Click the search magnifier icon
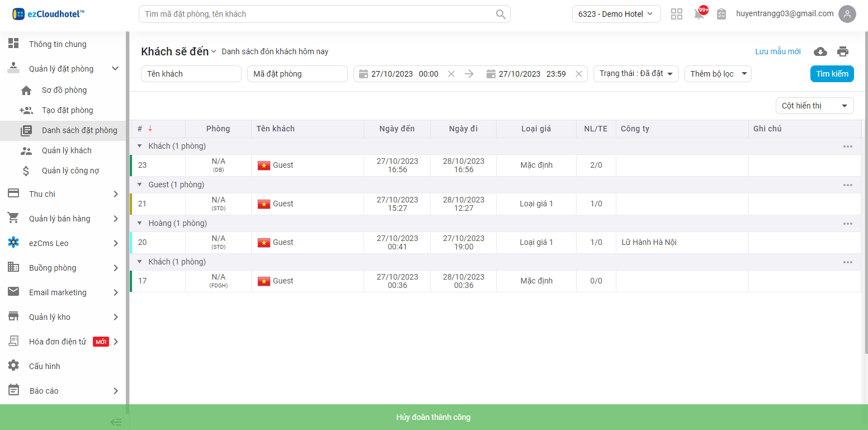This screenshot has width=868, height=430. pos(501,14)
